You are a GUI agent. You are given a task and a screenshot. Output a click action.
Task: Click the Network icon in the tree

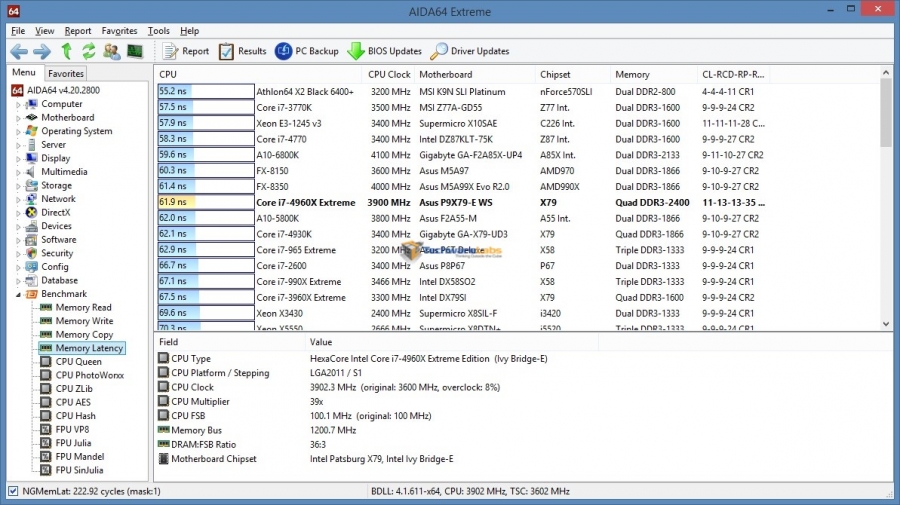click(x=32, y=199)
